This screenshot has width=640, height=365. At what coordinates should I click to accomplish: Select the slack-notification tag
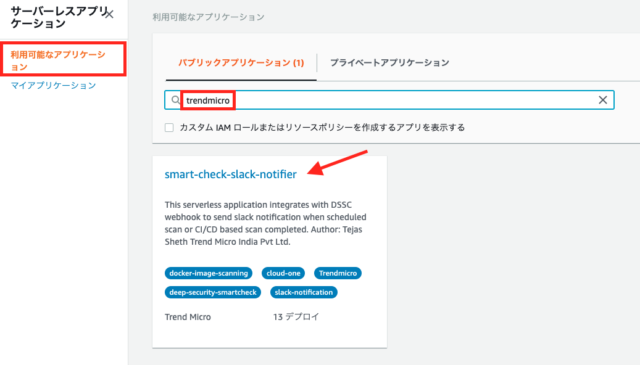304,292
